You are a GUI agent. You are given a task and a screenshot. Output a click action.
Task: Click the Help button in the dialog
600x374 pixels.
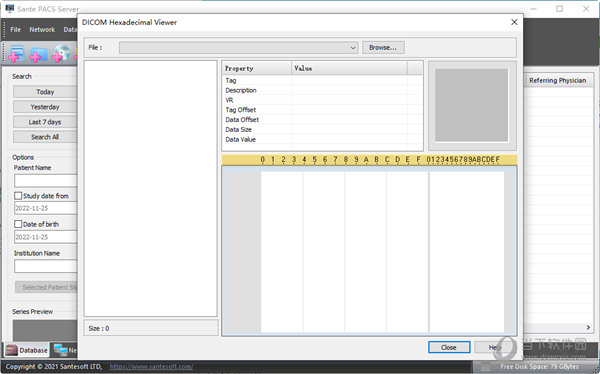pyautogui.click(x=494, y=347)
